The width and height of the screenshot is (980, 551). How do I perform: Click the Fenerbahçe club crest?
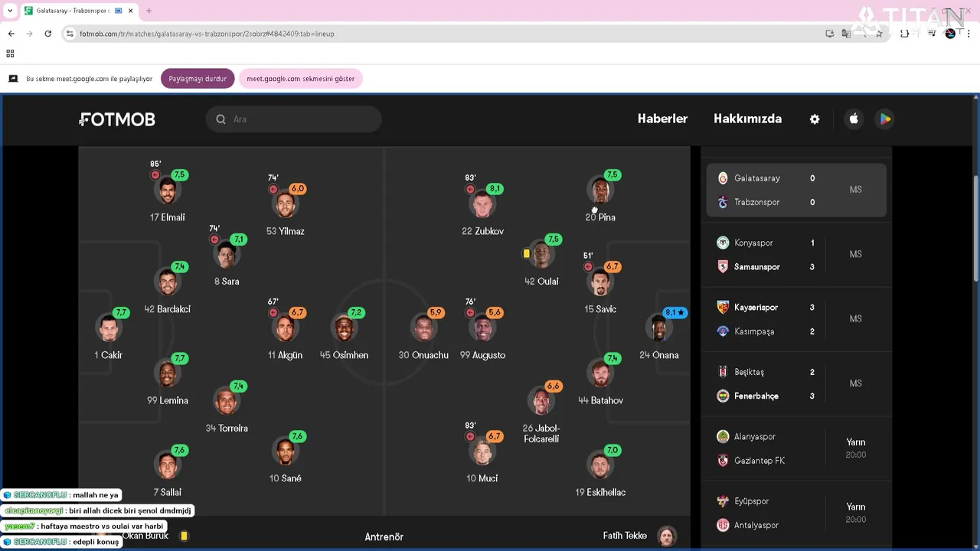click(723, 396)
